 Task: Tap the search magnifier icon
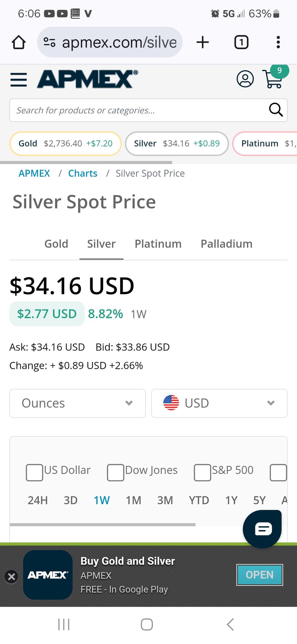pyautogui.click(x=276, y=110)
